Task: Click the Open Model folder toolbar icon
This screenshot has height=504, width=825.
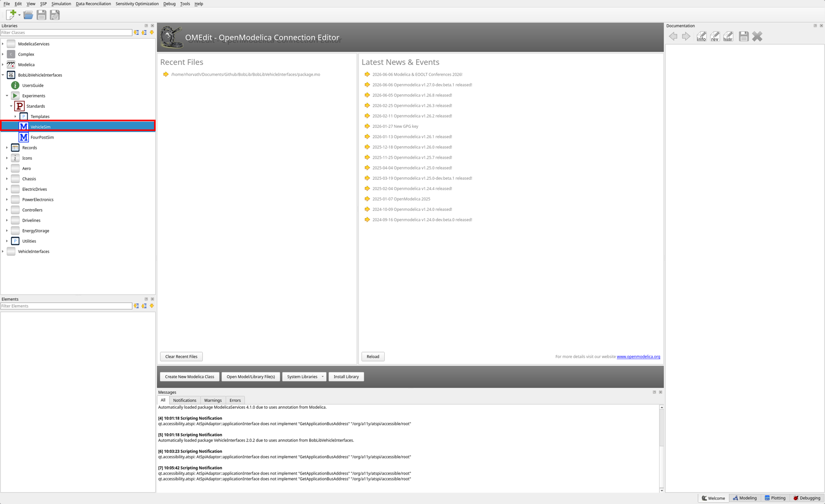Action: point(28,15)
